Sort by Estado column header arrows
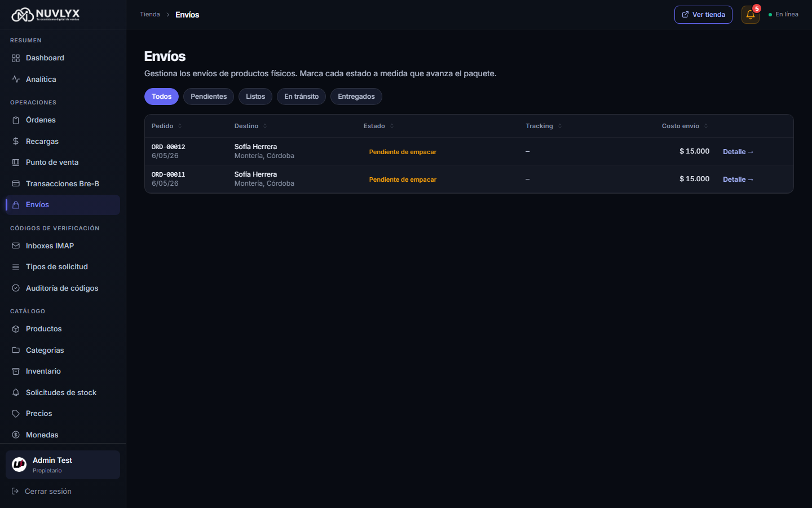 392,126
